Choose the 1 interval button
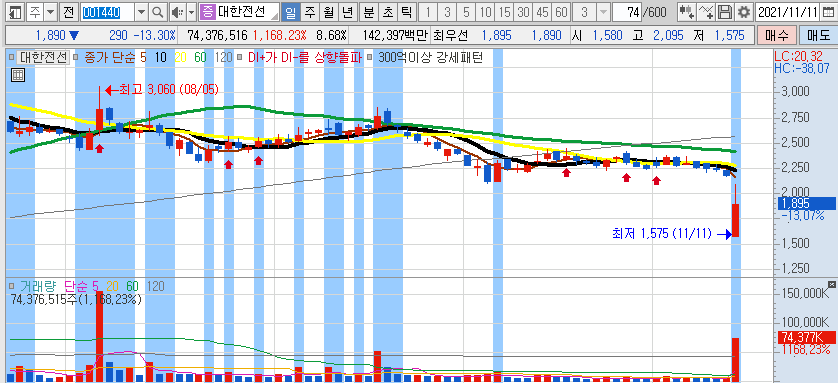 pyautogui.click(x=428, y=12)
